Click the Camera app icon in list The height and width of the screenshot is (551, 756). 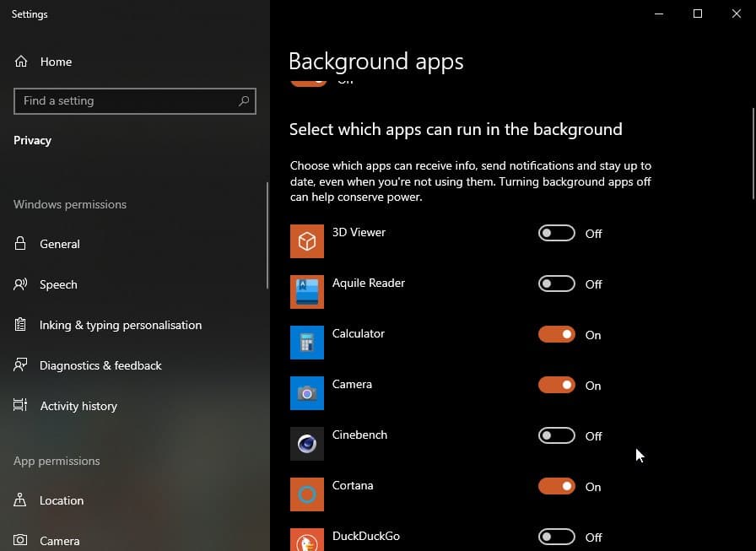coord(307,393)
